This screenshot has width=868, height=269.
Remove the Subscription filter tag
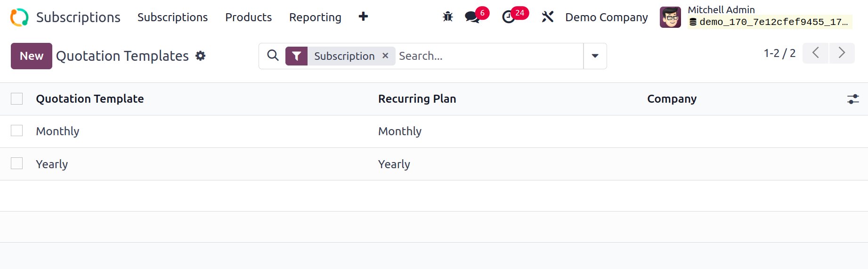click(385, 56)
